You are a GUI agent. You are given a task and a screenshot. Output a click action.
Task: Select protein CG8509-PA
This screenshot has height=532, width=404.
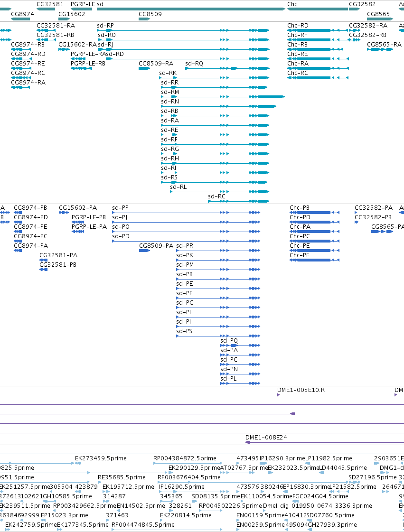point(145,251)
